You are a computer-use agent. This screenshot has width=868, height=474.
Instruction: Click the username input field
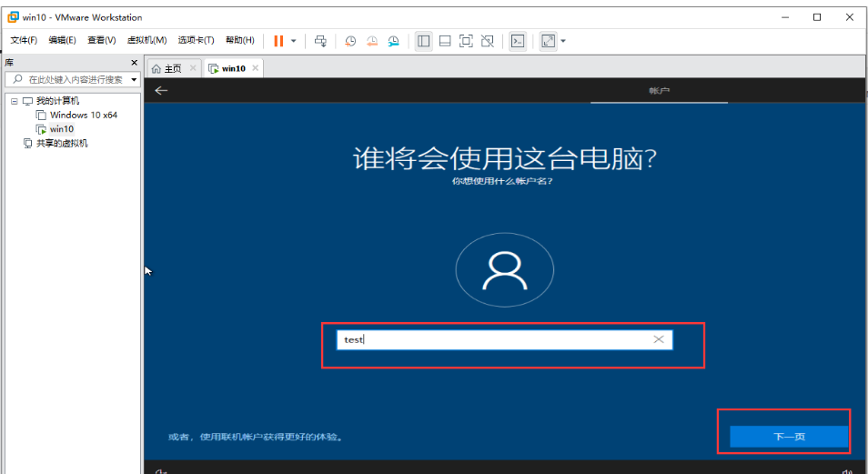pos(504,339)
